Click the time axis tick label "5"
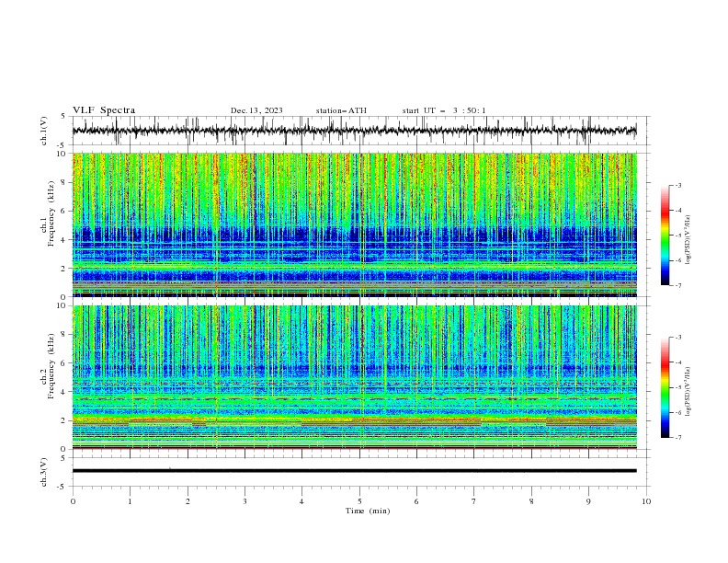Screen dimensions: 728x563 coord(359,501)
